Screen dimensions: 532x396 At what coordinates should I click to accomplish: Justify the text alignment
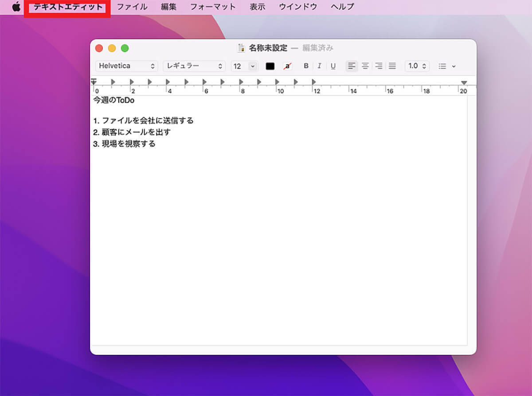(x=392, y=66)
